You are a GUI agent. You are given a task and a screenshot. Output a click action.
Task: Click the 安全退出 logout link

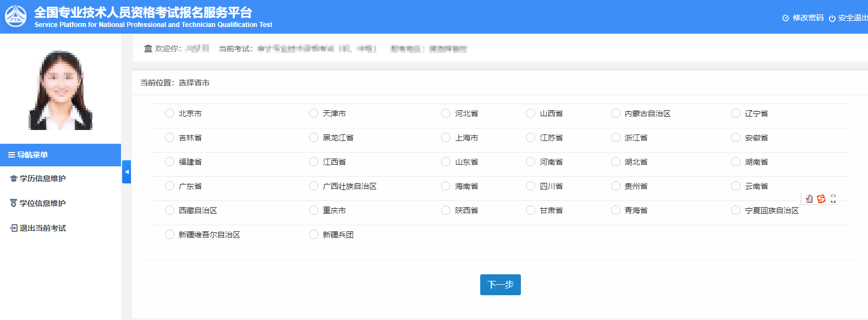click(852, 18)
